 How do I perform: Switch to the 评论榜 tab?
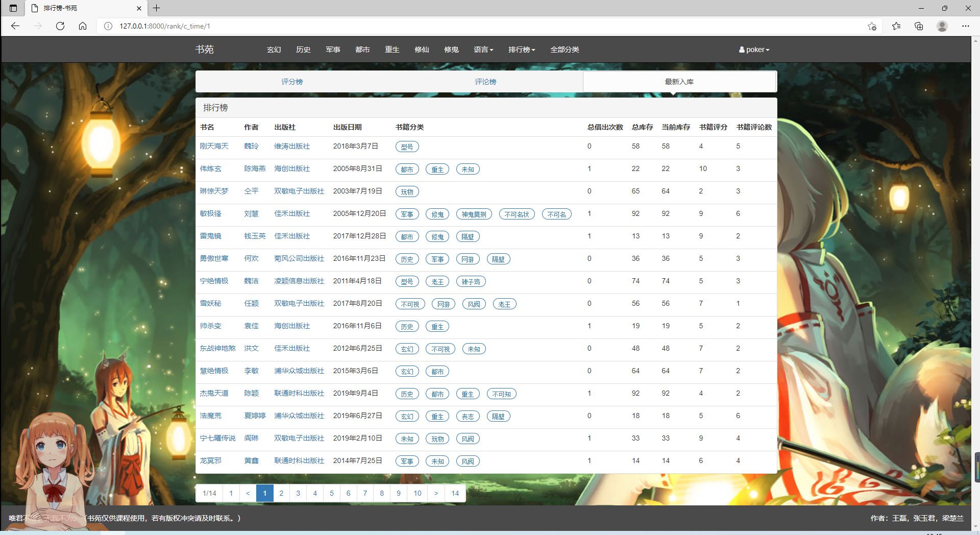coord(485,82)
